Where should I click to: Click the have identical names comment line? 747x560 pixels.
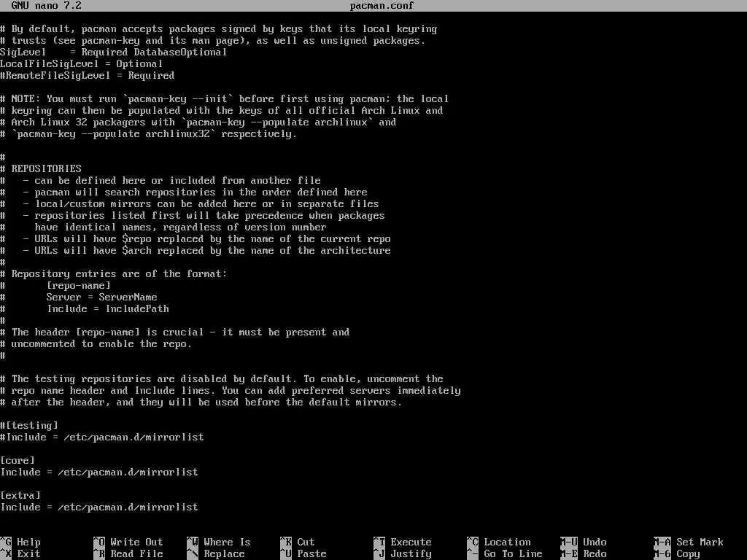click(163, 227)
